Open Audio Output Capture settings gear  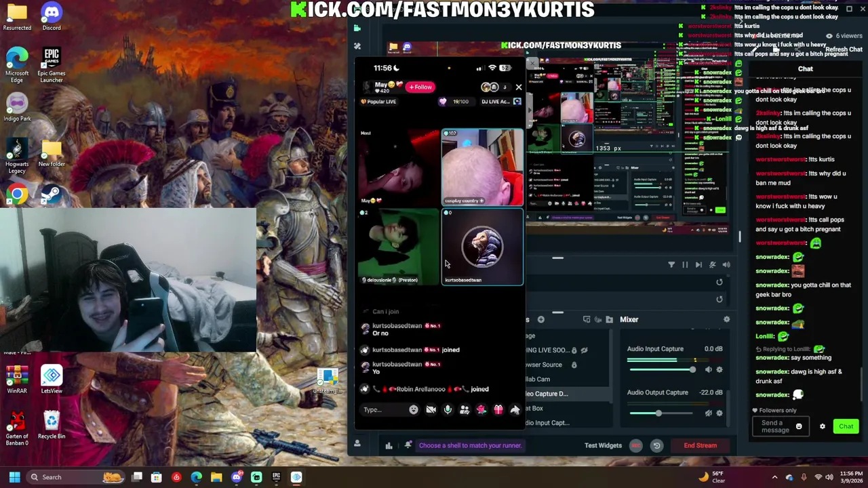tap(719, 413)
